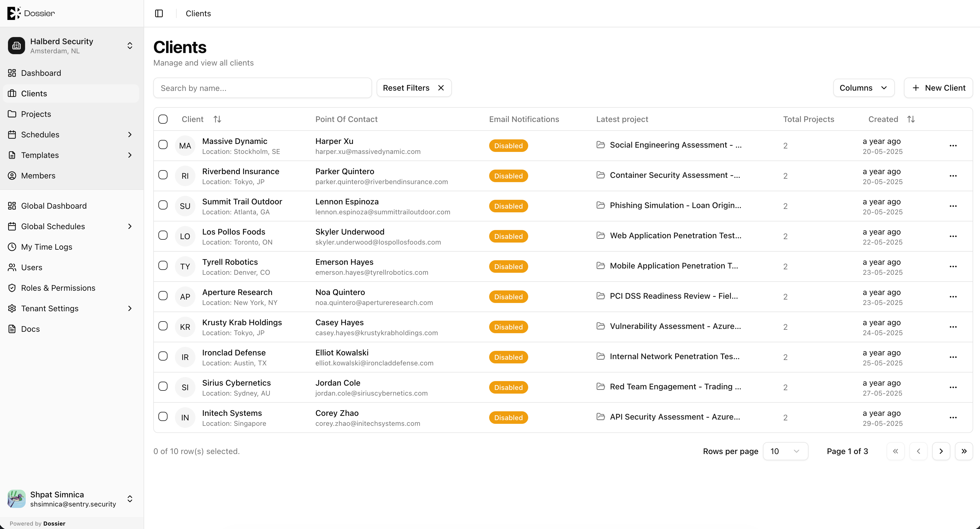Click folder icon beside Social Engineering Assessment
The height and width of the screenshot is (529, 980).
pos(601,145)
